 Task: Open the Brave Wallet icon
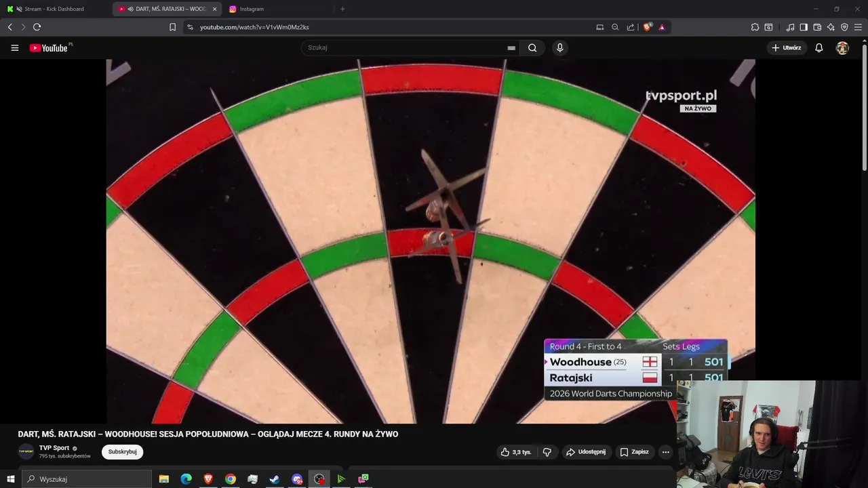point(817,27)
